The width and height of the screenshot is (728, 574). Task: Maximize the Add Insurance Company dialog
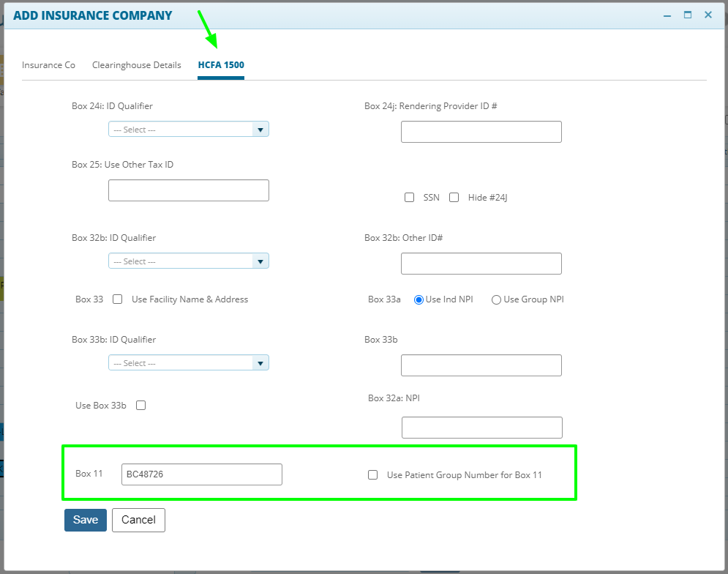click(688, 15)
